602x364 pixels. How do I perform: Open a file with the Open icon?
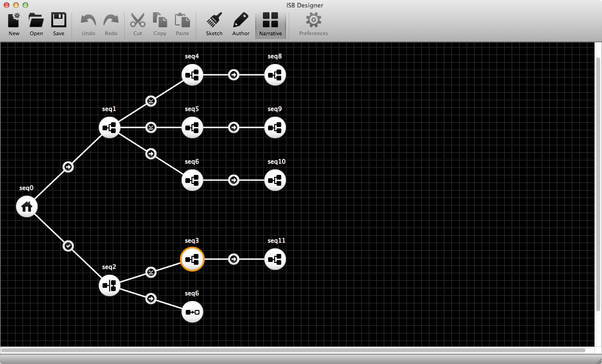(x=36, y=21)
